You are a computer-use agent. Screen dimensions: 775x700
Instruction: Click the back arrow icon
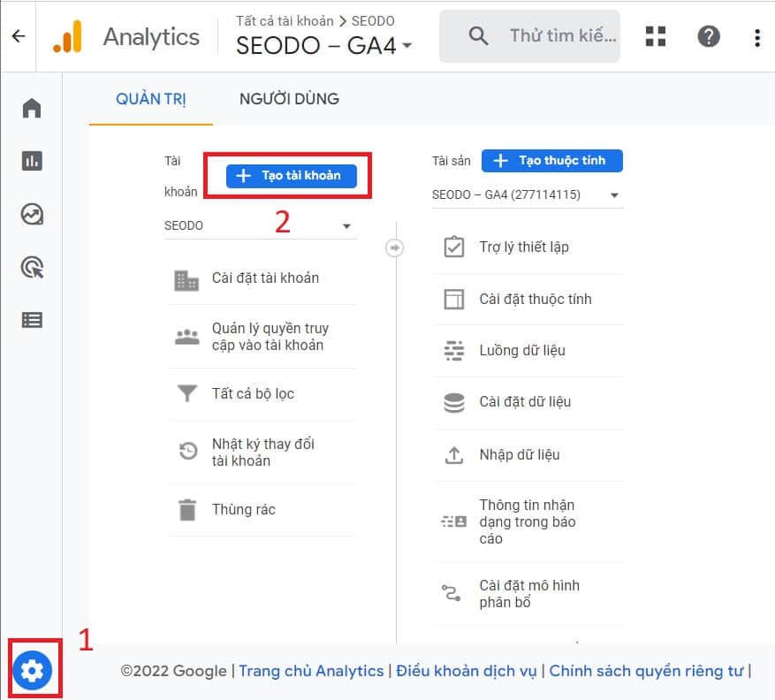pos(19,36)
